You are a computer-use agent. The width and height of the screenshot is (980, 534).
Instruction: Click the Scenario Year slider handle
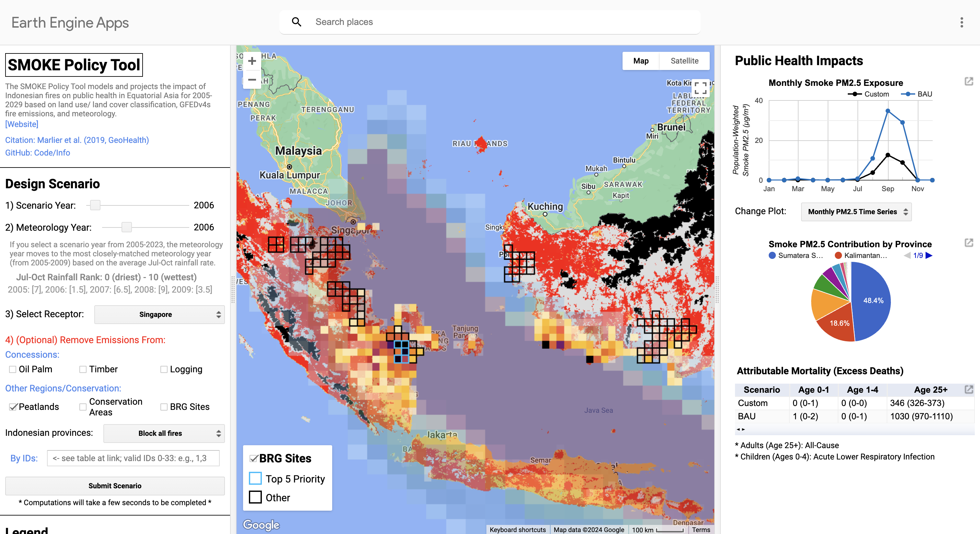click(95, 205)
